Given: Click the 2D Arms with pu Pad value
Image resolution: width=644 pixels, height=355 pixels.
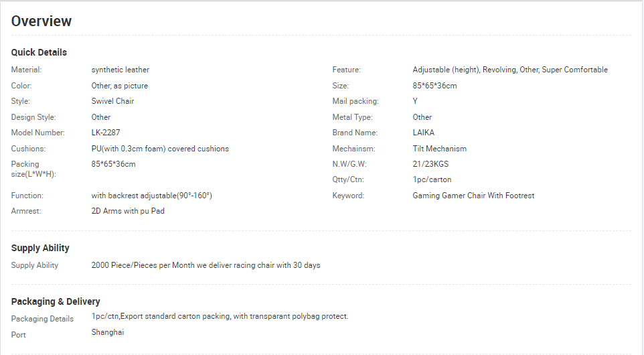Looking at the screenshot, I should click(128, 211).
